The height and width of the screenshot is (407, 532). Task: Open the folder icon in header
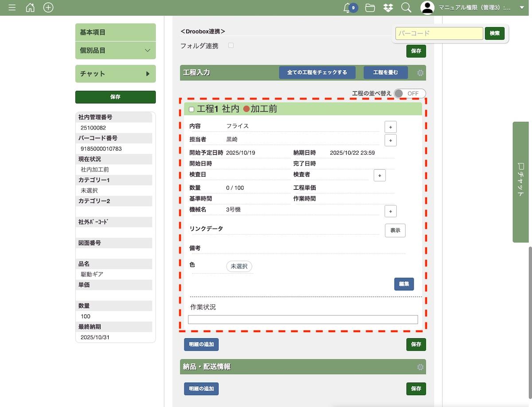[370, 8]
